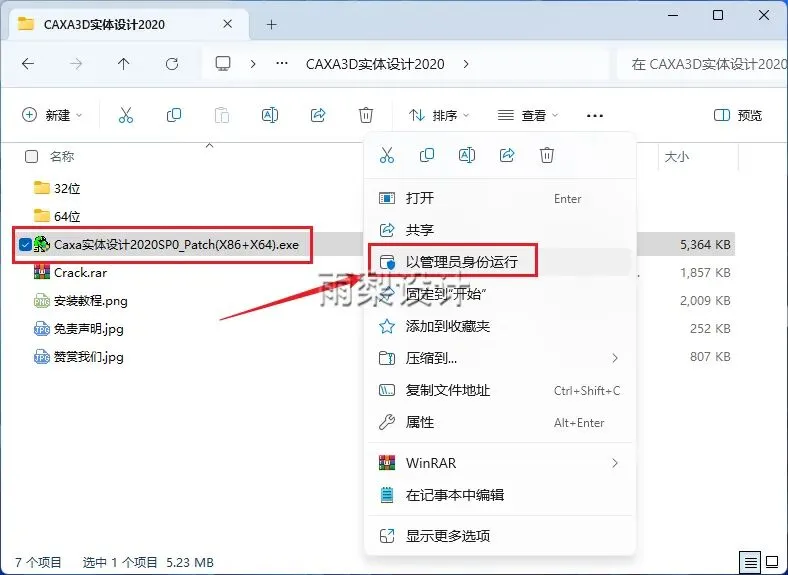Viewport: 788px width, 575px height.
Task: Show hidden path with the address bar ellipsis
Action: point(282,64)
